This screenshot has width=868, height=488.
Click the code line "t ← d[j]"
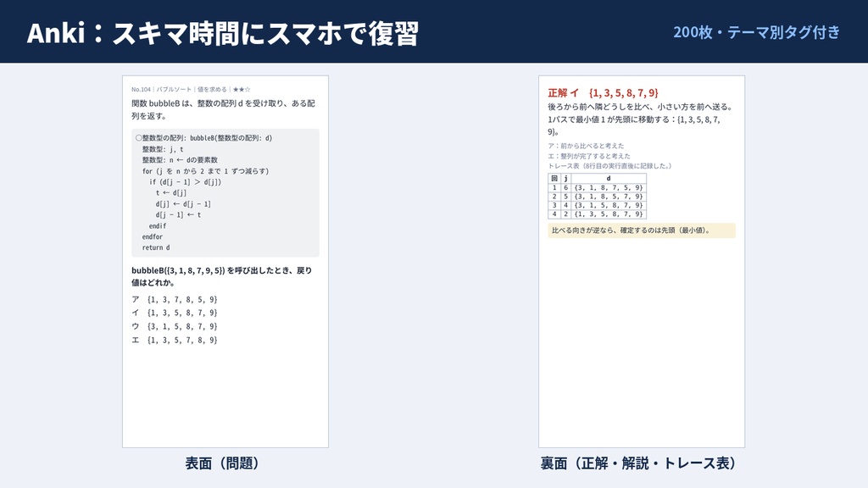171,193
